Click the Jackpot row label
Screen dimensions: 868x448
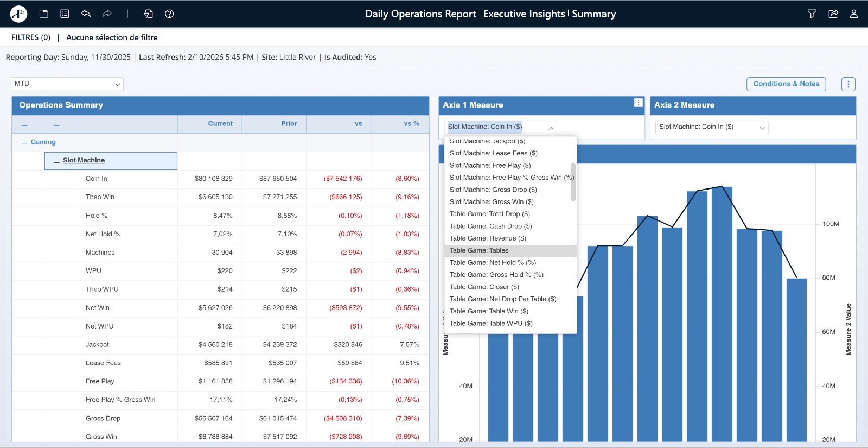point(97,345)
